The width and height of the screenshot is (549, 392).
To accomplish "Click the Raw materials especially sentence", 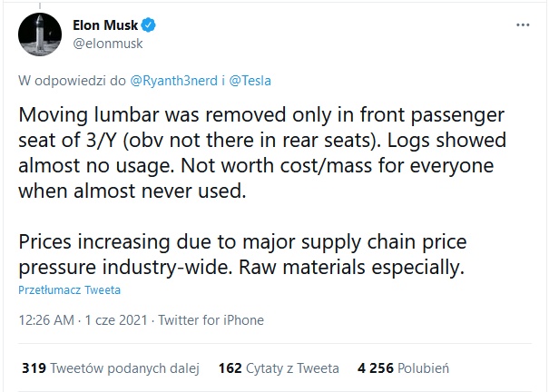I will pos(351,267).
